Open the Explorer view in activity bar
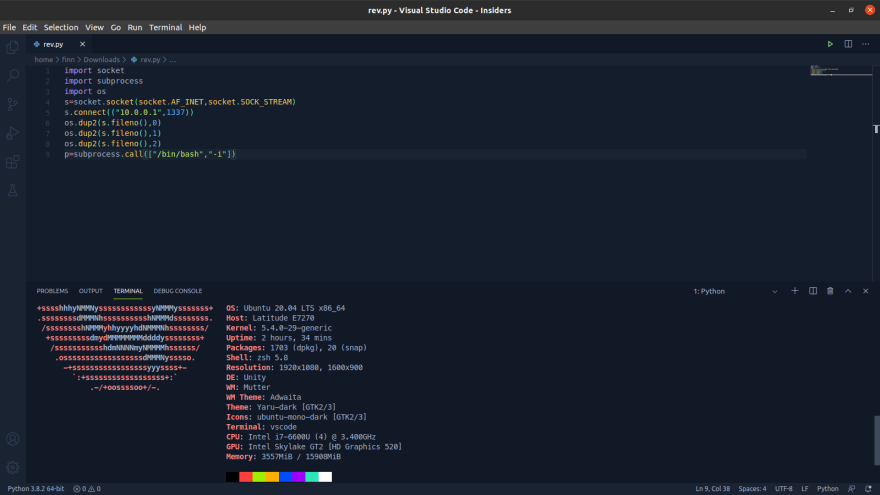The image size is (880, 495). pos(12,47)
